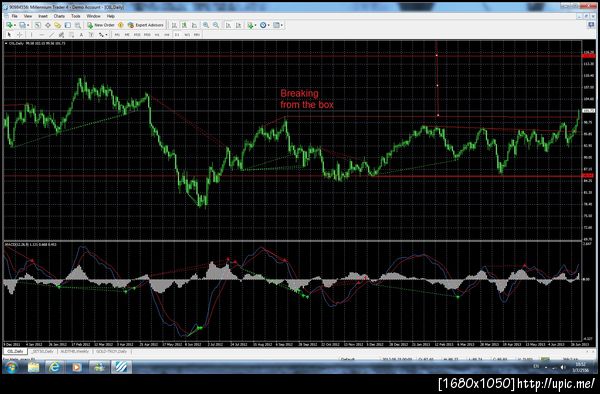Select the Trendline drawing tool
Viewport: 600px width, 394px height.
click(x=51, y=35)
